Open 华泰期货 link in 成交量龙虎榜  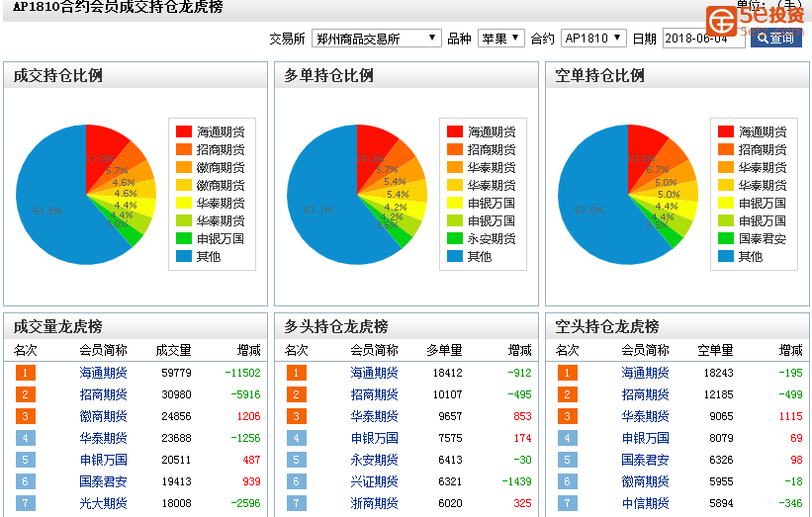click(x=103, y=438)
